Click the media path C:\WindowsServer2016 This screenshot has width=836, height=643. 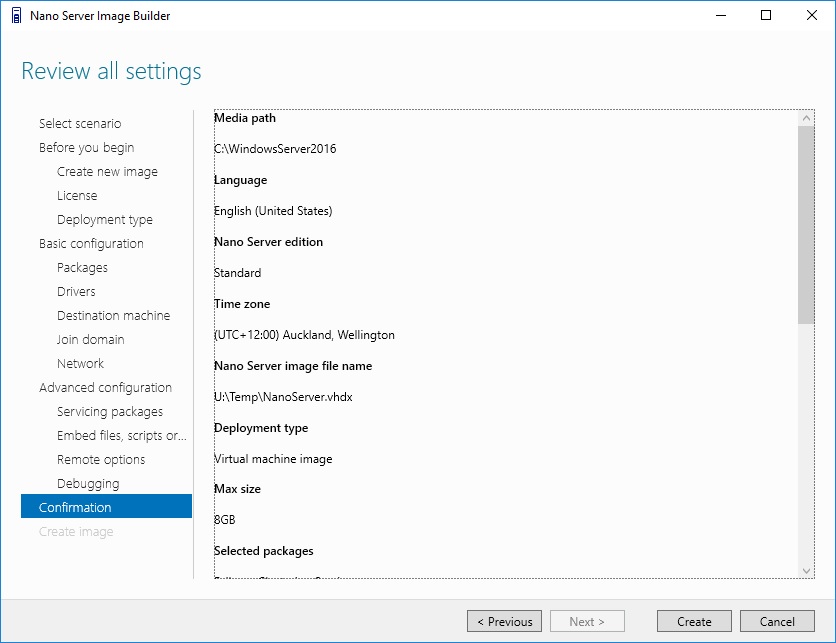275,149
